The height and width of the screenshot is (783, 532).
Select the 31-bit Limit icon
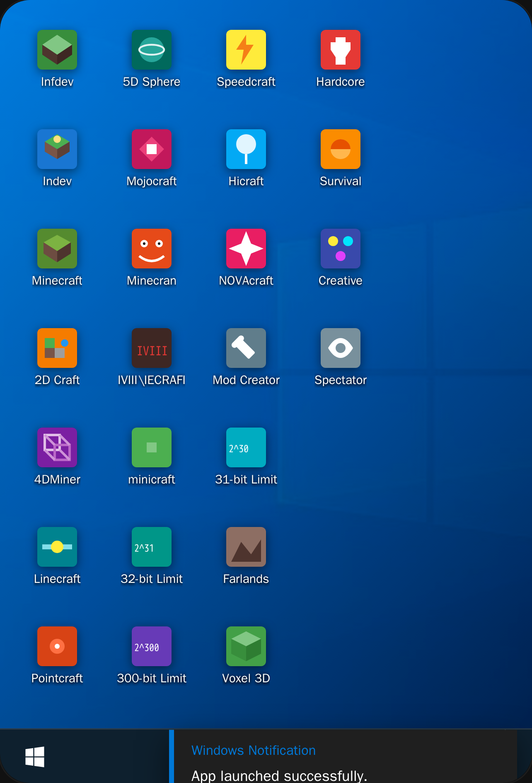[246, 447]
